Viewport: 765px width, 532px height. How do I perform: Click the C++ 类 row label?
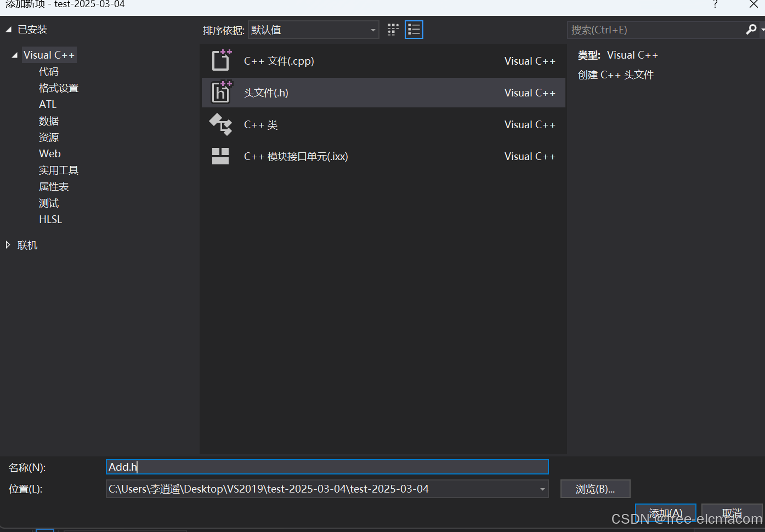pos(260,124)
